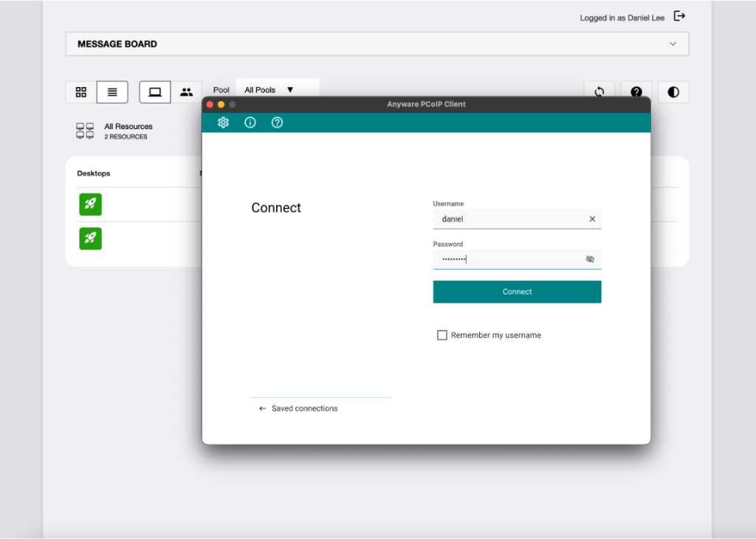
Task: Click the Desktops column header
Action: tap(94, 173)
